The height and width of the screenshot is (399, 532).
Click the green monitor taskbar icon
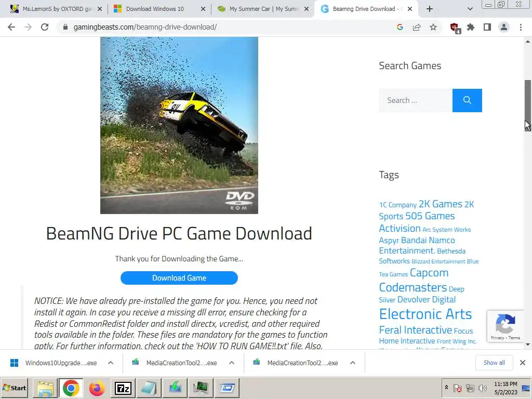pyautogui.click(x=201, y=388)
